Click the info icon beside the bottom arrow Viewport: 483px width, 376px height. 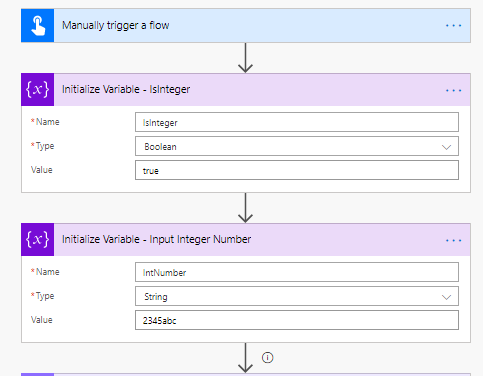[x=267, y=358]
